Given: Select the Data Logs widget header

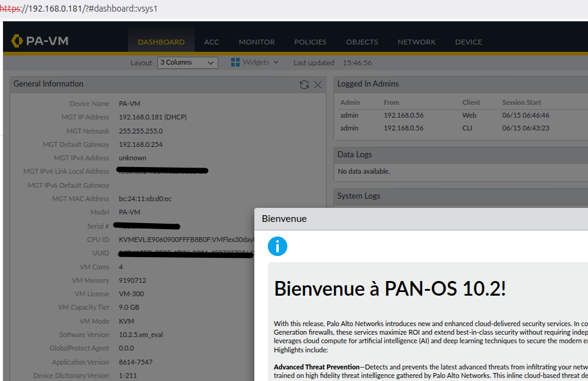Looking at the screenshot, I should (x=461, y=155).
